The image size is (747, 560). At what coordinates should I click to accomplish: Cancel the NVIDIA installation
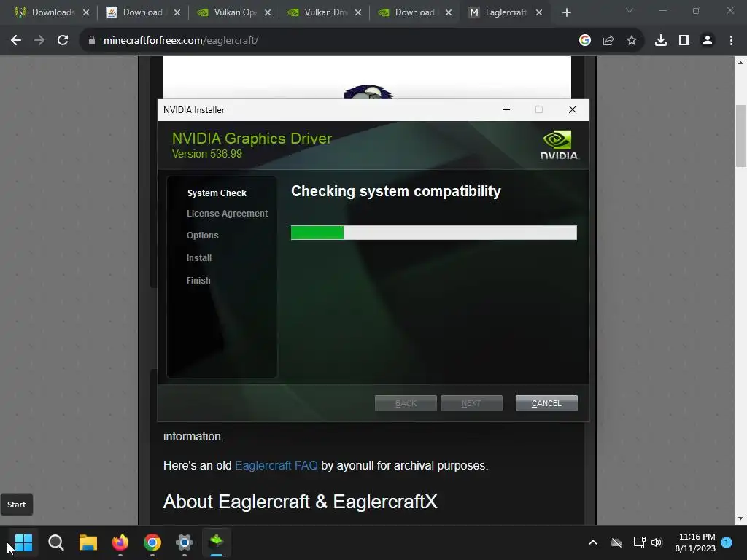click(546, 403)
